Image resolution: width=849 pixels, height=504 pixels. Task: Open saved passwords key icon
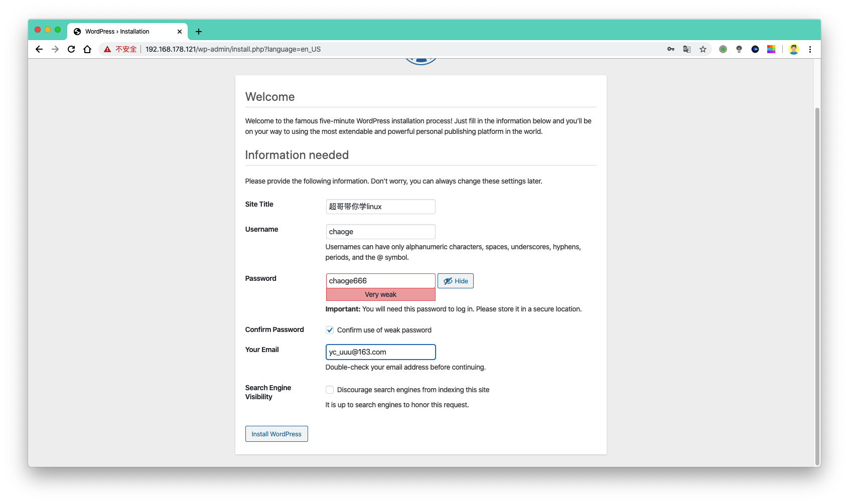[671, 49]
